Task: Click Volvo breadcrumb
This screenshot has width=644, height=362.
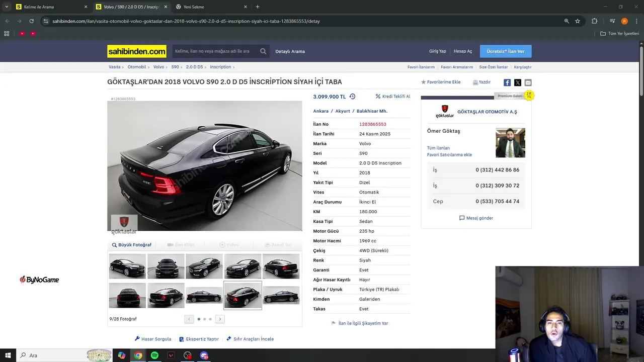Action: [158, 67]
